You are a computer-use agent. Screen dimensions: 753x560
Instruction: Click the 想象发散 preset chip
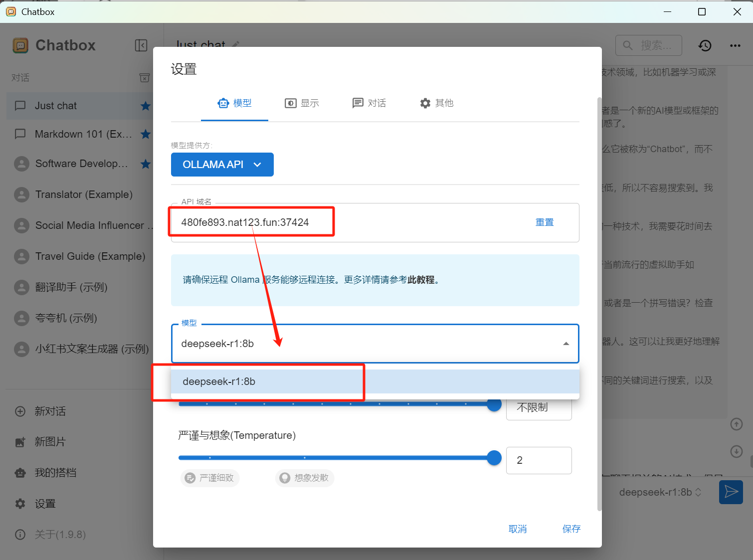coord(305,478)
